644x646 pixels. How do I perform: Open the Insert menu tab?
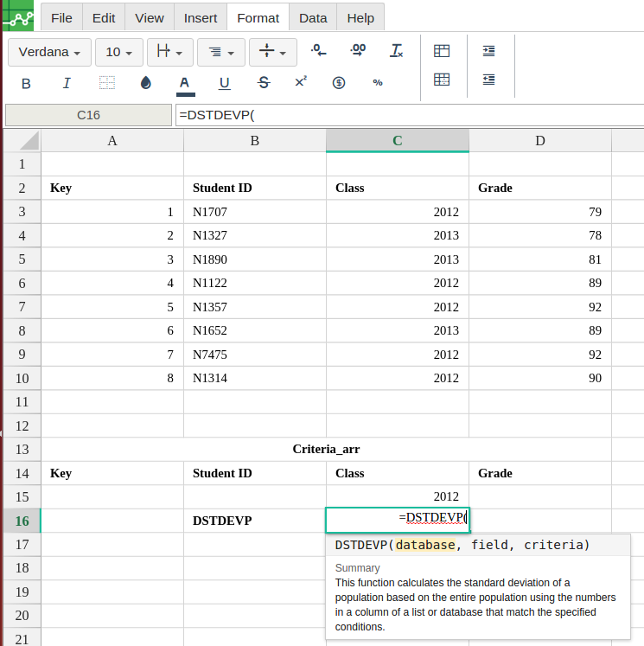pyautogui.click(x=201, y=17)
